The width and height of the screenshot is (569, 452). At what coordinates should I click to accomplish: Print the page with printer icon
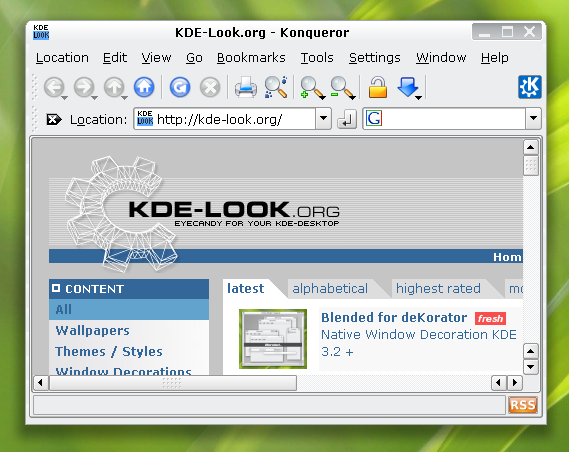click(x=246, y=87)
